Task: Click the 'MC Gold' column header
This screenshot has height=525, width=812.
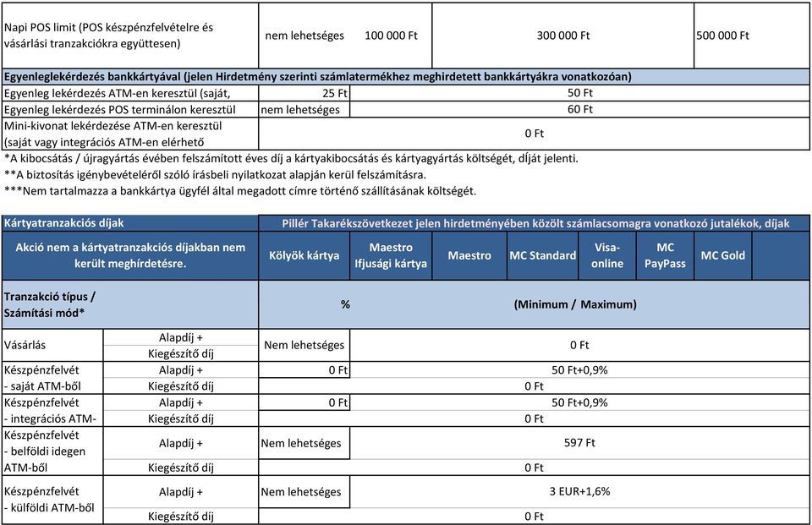Action: [723, 255]
